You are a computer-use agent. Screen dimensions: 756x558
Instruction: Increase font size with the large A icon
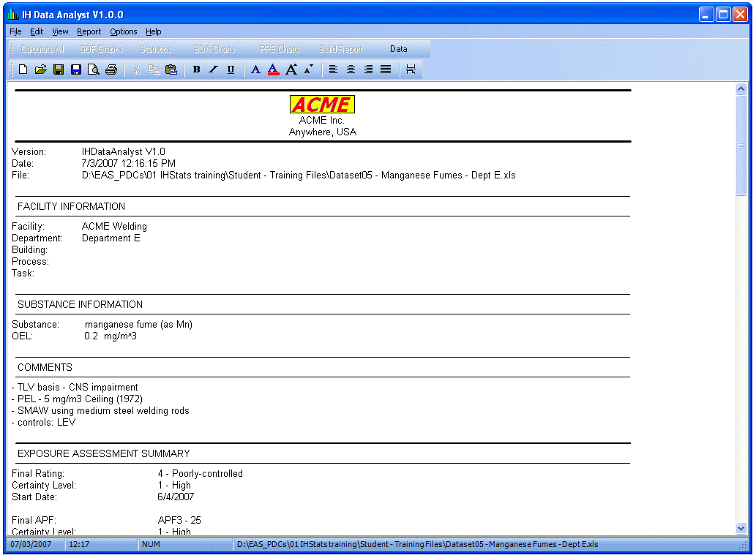point(291,69)
